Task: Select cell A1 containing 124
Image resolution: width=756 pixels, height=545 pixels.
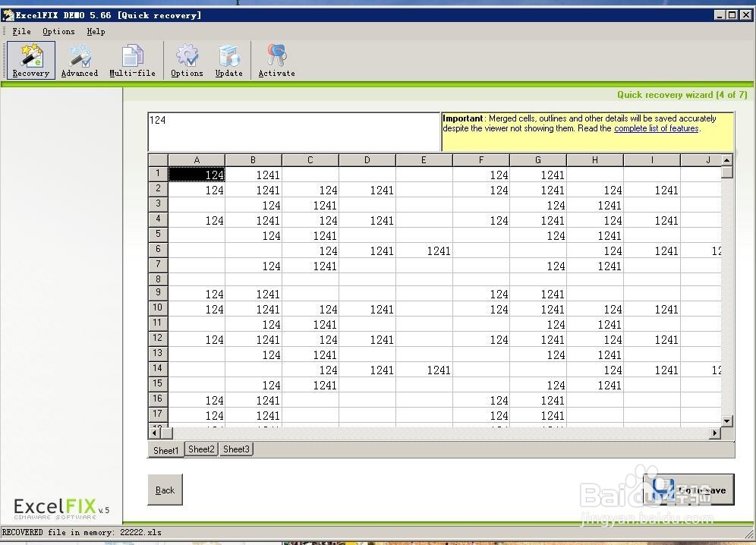Action: (x=197, y=175)
